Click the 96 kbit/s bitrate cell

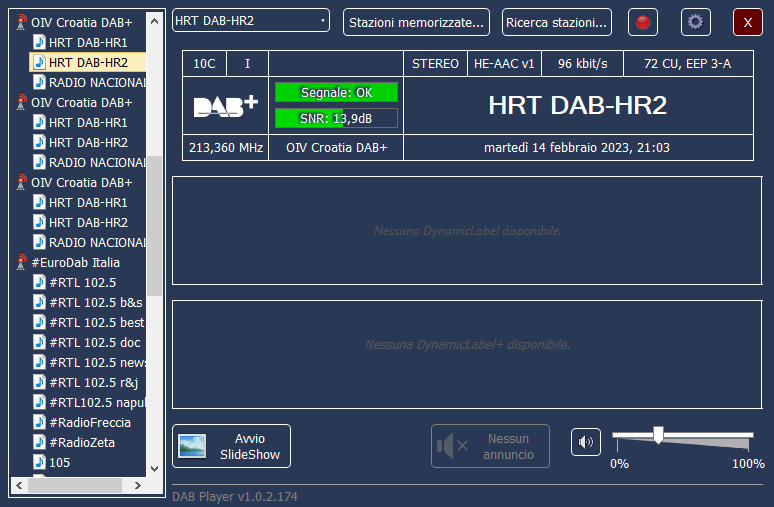coord(582,64)
